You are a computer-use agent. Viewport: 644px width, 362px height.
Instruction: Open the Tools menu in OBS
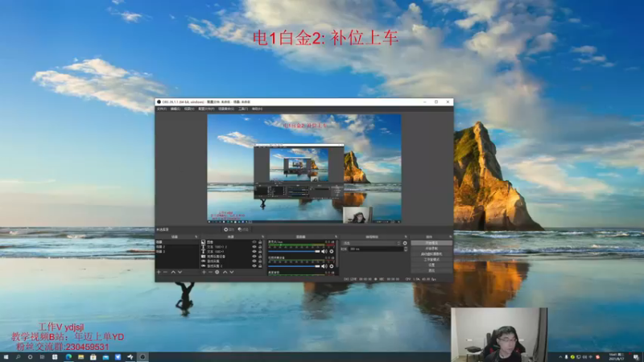[x=243, y=109]
